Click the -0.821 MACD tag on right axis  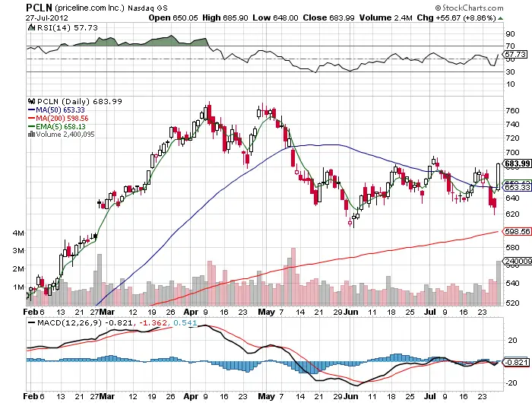(516, 362)
